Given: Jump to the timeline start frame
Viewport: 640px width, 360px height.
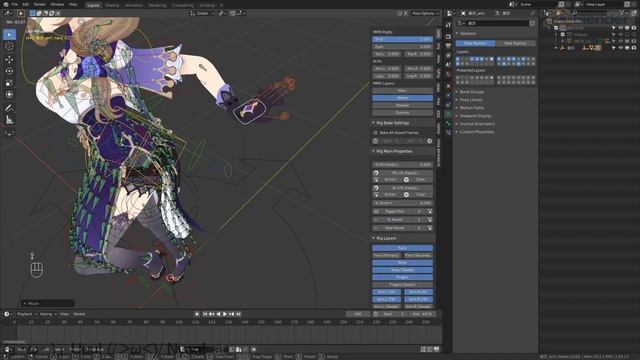Looking at the screenshot, I should click(205, 314).
